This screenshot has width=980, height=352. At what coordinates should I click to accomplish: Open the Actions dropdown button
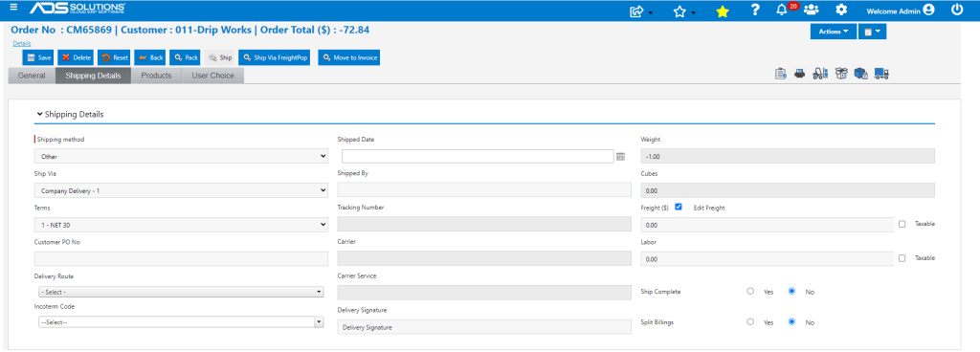834,32
